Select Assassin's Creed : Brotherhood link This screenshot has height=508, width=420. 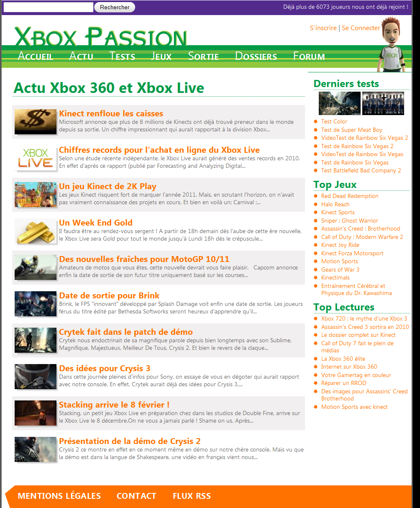(x=361, y=228)
